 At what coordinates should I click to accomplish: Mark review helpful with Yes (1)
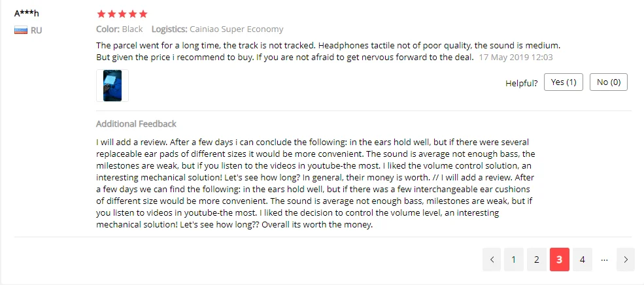(x=564, y=82)
